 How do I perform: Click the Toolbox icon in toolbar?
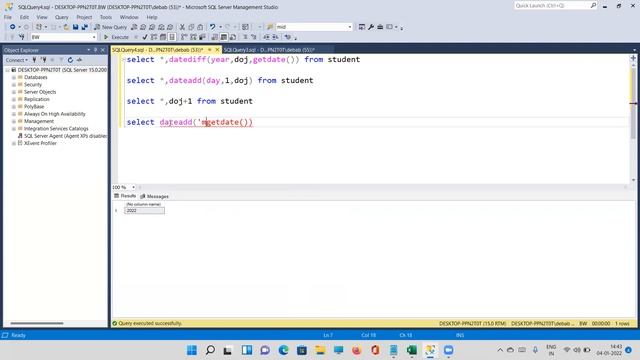pyautogui.click(x=380, y=27)
